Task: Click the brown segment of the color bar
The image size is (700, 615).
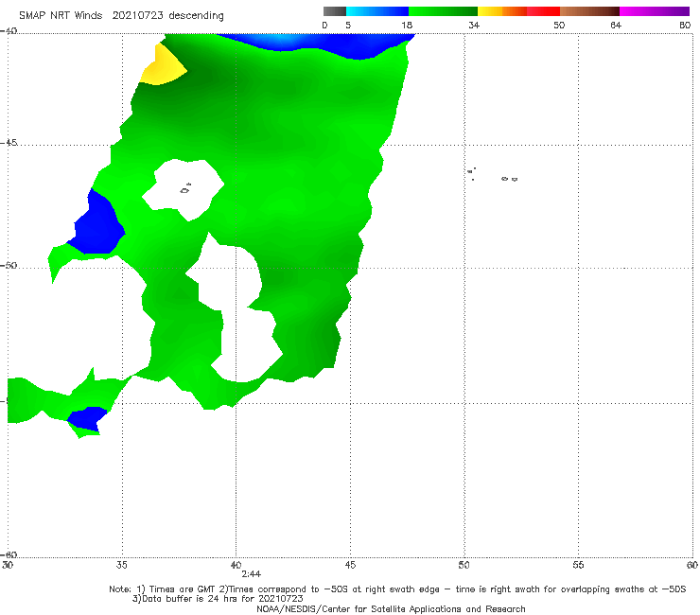Action: (589, 11)
